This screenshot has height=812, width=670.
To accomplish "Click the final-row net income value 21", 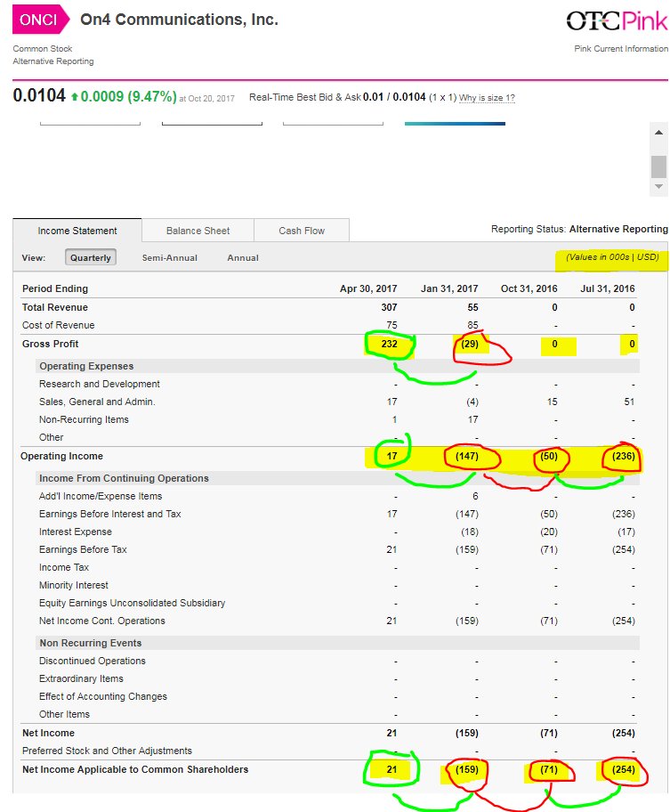I will [392, 769].
